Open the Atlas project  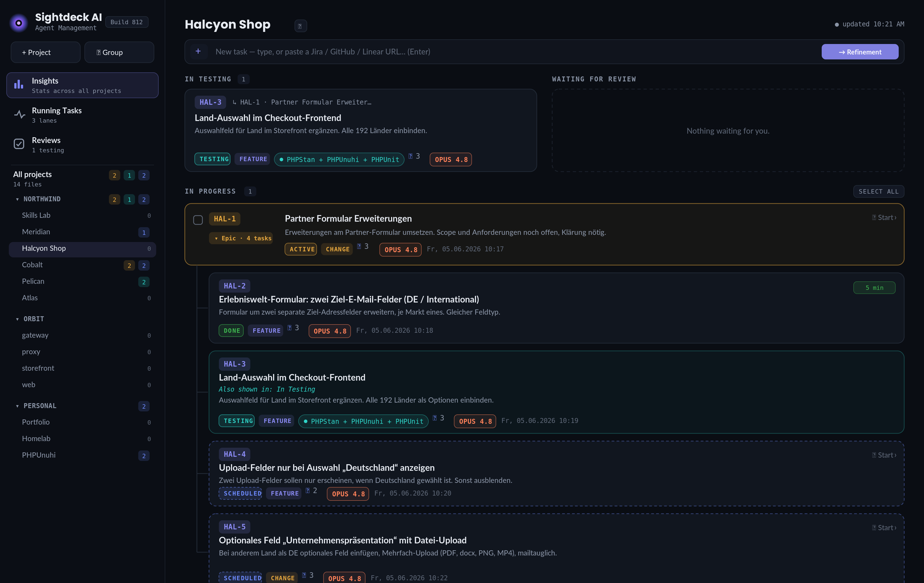click(82, 298)
